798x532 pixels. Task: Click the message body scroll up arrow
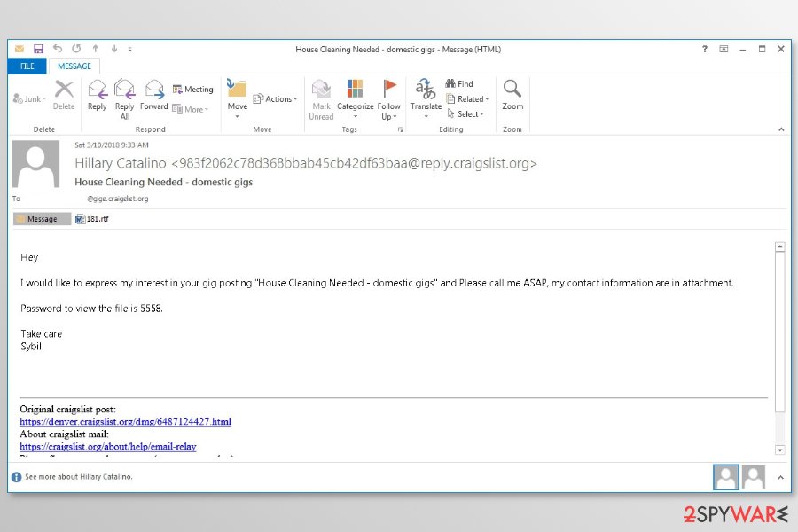779,246
